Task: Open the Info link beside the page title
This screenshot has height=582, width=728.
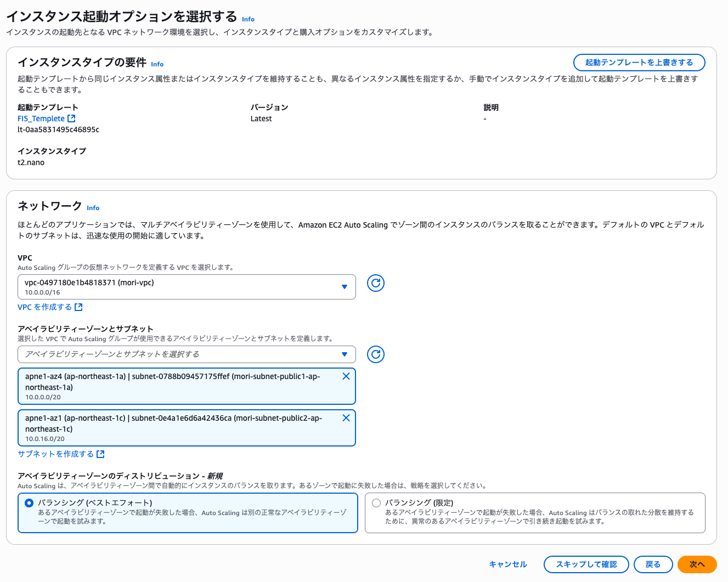Action: (x=248, y=19)
